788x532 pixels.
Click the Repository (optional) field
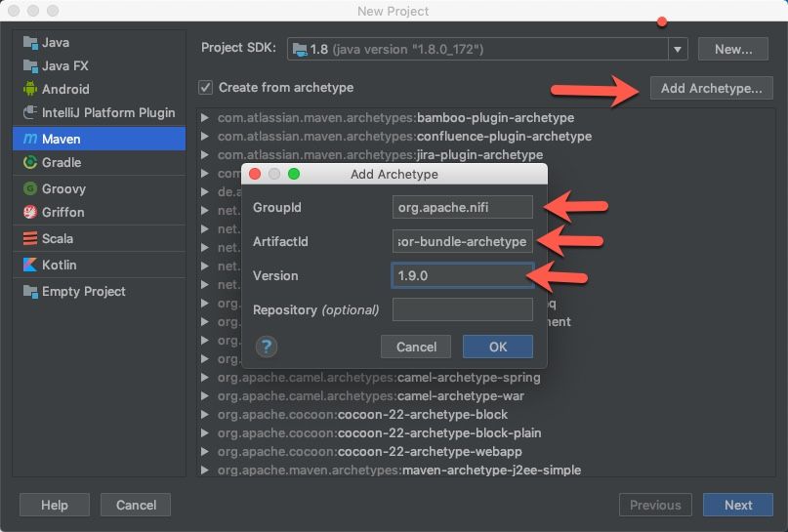462,309
